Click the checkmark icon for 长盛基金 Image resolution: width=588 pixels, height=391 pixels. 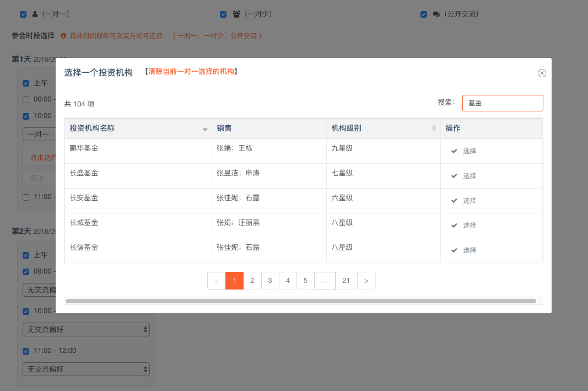[454, 175]
